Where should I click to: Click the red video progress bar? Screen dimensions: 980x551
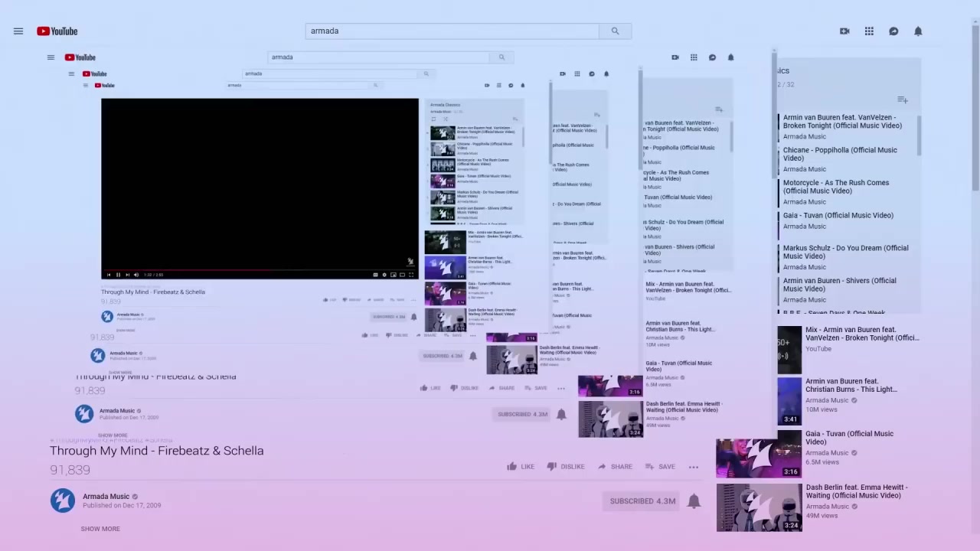[x=260, y=269]
